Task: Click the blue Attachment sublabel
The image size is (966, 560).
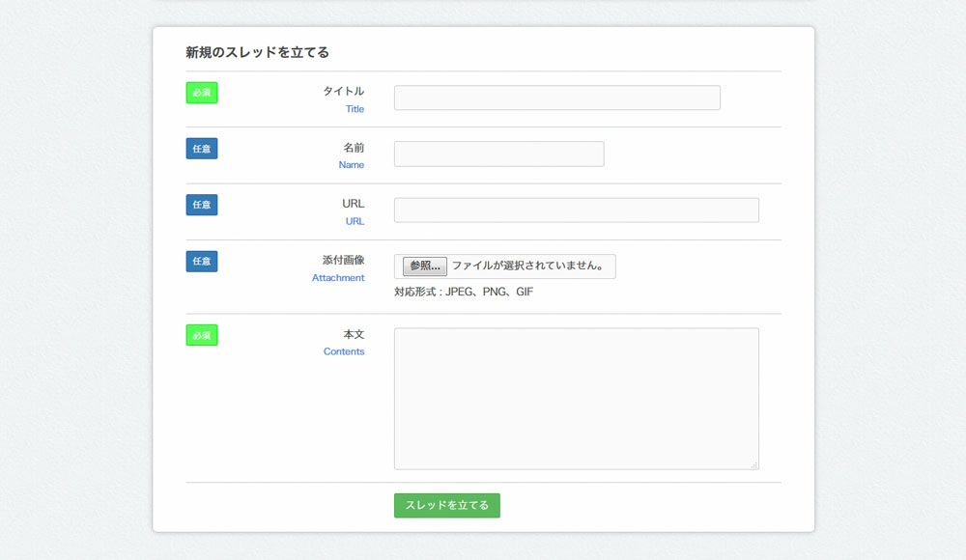Action: 337,278
